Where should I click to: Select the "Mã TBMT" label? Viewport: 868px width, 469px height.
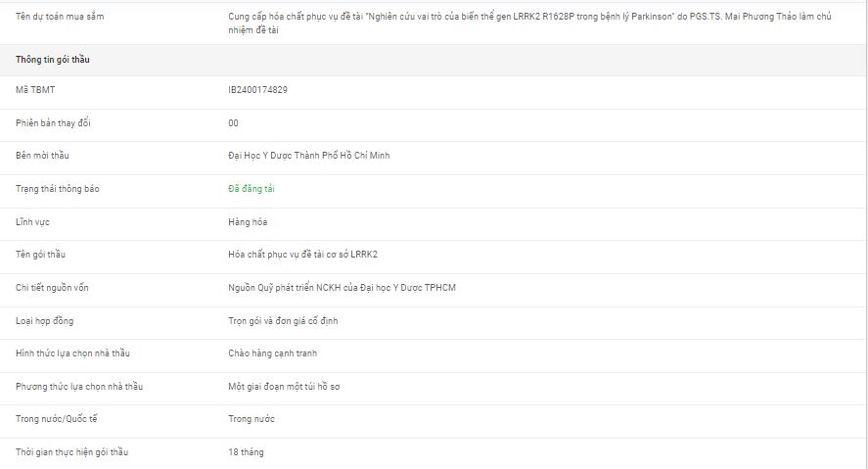coord(34,90)
